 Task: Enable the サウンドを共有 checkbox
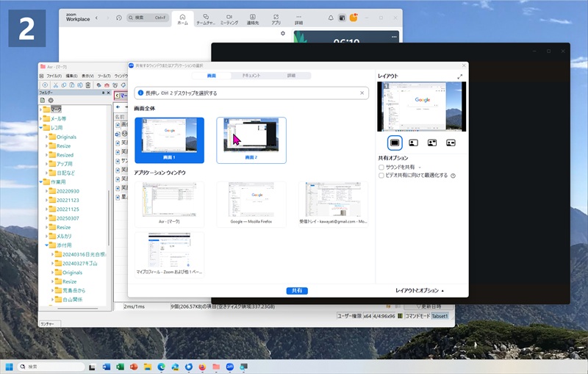coord(381,167)
